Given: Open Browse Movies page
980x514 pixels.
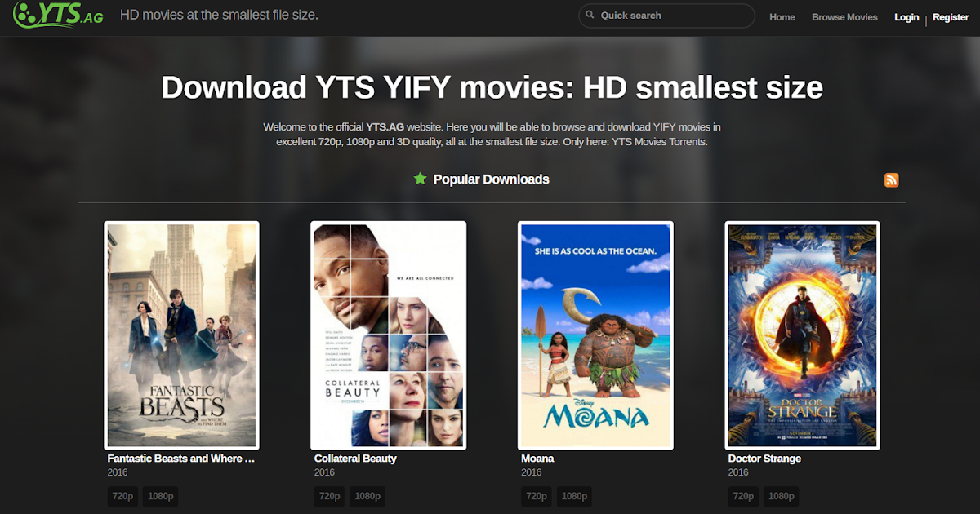Looking at the screenshot, I should point(844,17).
